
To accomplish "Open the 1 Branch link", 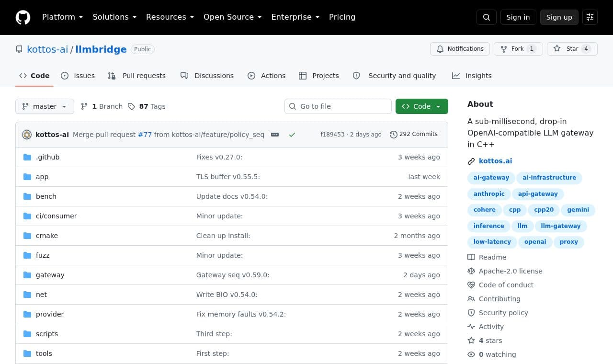I will pos(102,106).
